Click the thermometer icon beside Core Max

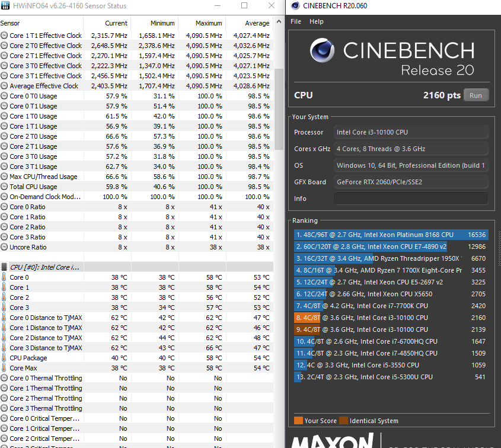[x=5, y=368]
